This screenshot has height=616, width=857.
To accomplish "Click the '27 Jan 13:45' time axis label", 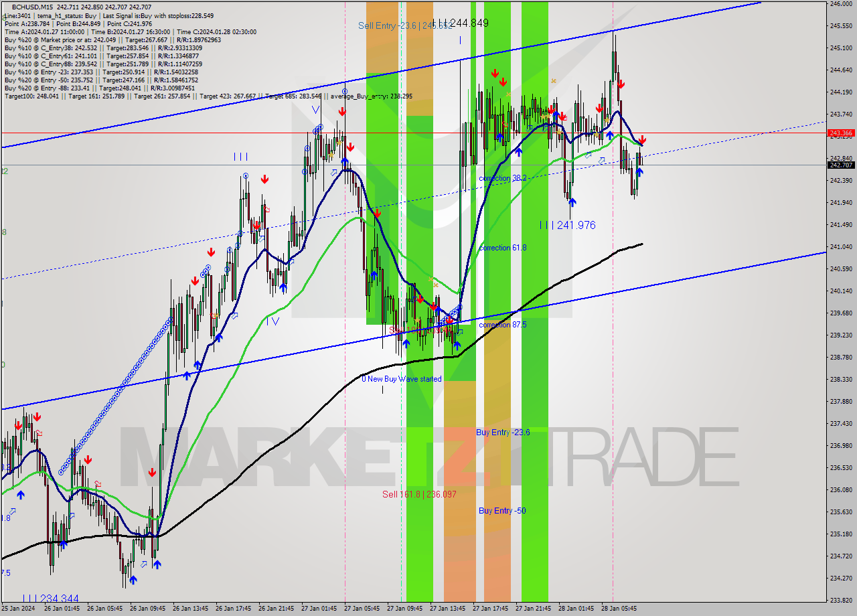I will click(447, 609).
